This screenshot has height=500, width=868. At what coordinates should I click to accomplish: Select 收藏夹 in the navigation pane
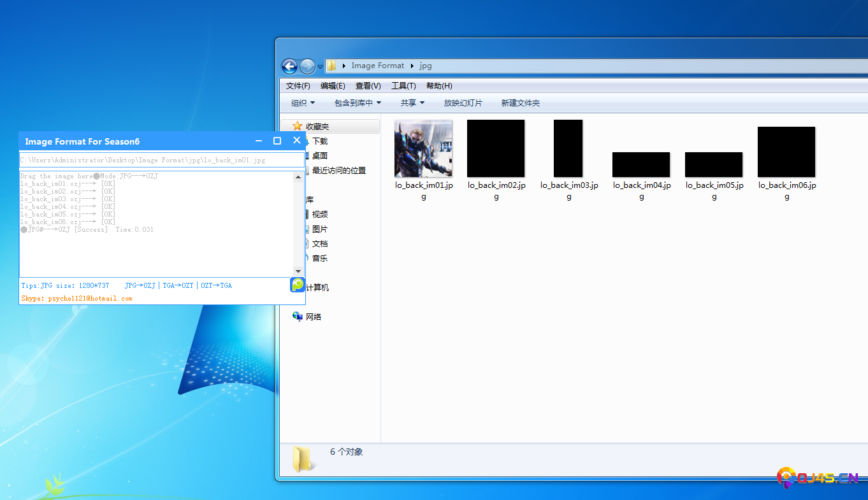point(317,126)
